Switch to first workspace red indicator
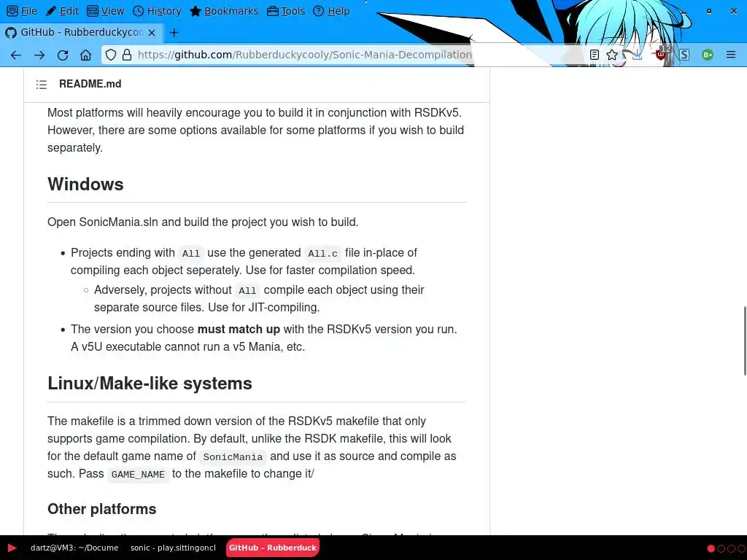Viewport: 747px width, 560px height. pyautogui.click(x=711, y=548)
